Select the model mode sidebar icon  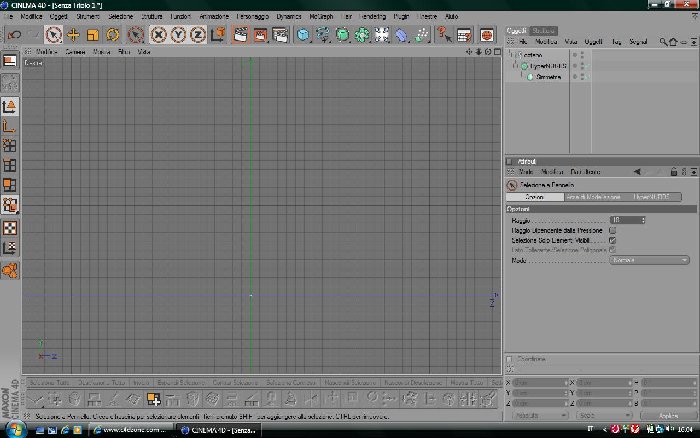(x=9, y=106)
